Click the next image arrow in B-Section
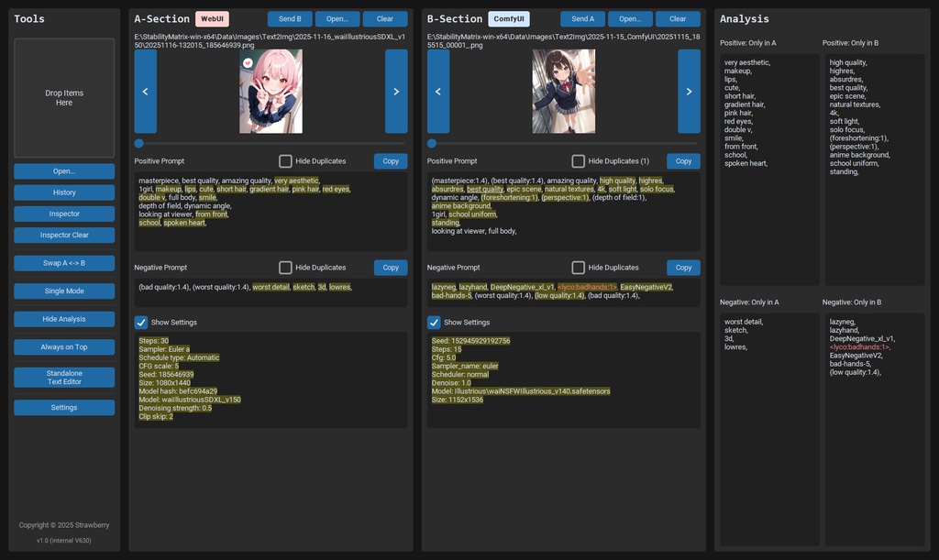939x560 pixels. pos(689,91)
